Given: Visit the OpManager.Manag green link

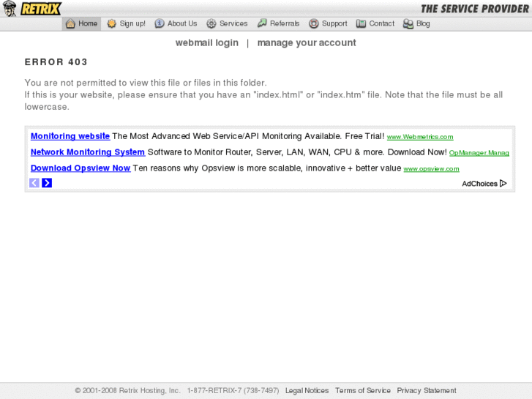Looking at the screenshot, I should pos(479,153).
